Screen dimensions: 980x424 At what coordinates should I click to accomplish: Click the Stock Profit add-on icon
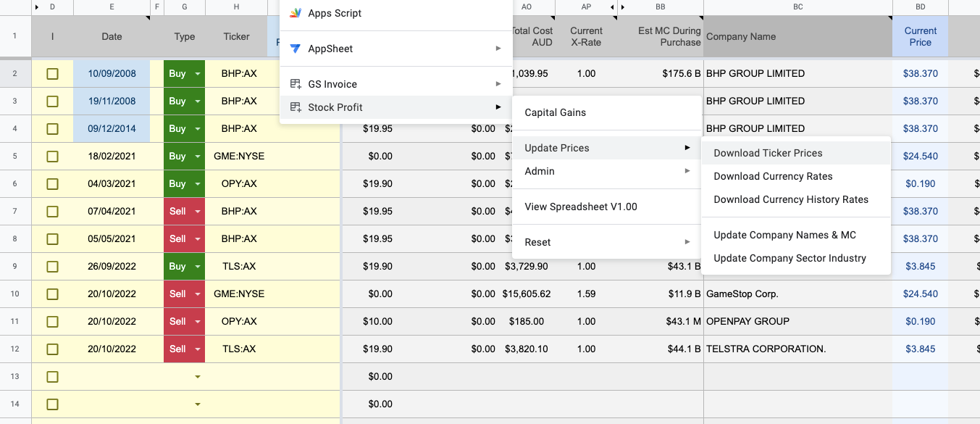point(295,107)
